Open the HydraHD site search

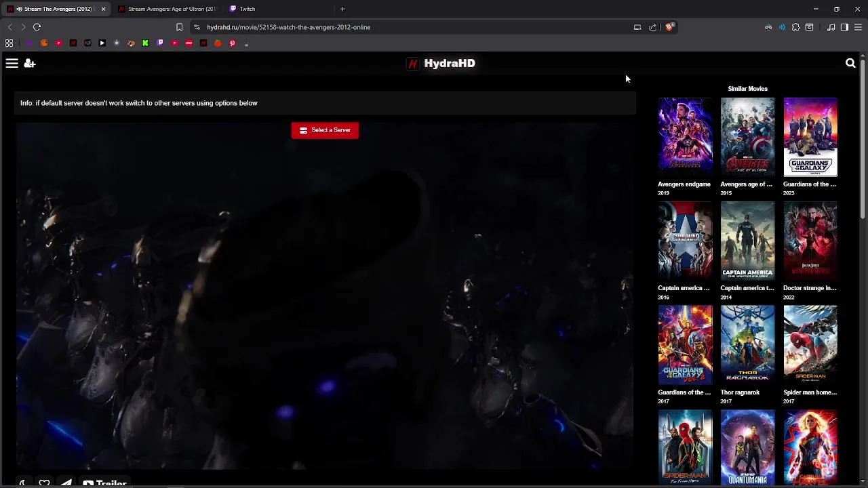click(x=850, y=63)
